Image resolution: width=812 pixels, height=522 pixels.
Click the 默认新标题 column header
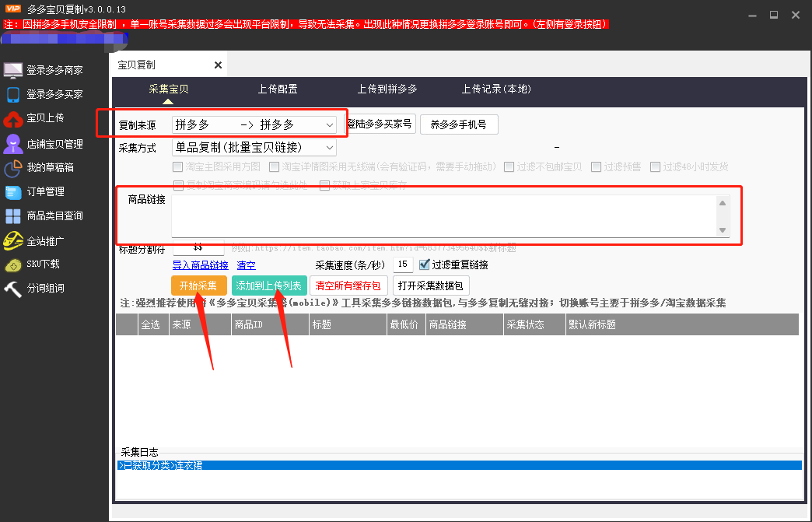click(682, 324)
